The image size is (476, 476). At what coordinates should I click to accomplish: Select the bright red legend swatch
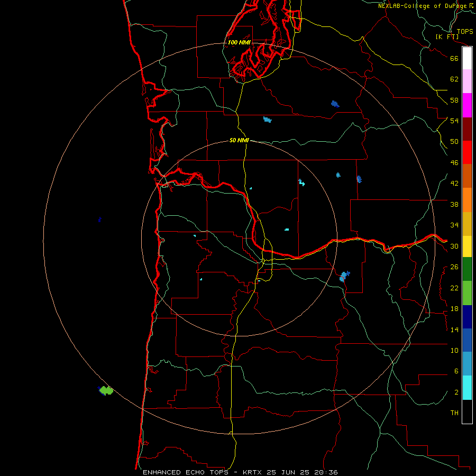tap(467, 152)
